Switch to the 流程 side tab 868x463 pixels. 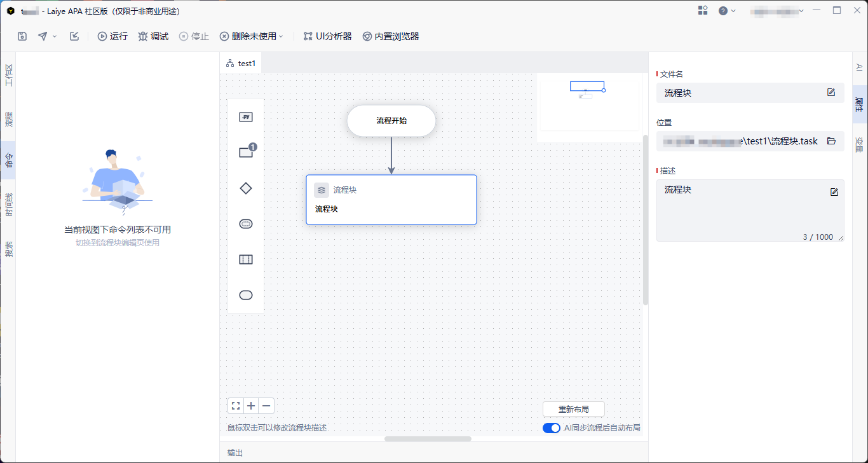tap(8, 119)
